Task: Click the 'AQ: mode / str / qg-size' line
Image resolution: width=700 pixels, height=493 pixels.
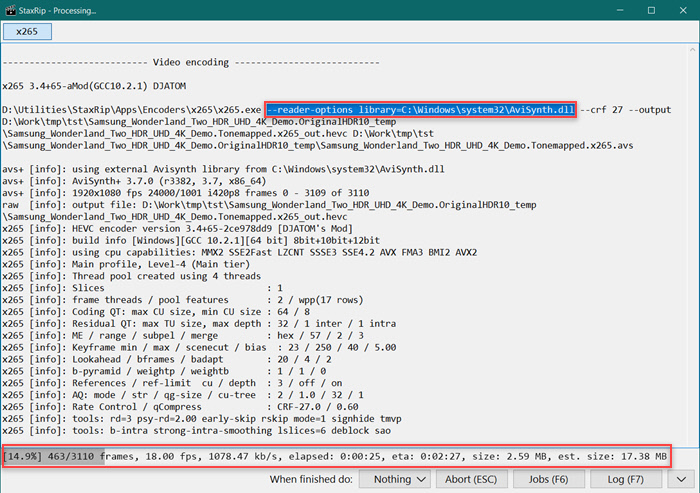Action: 183,395
